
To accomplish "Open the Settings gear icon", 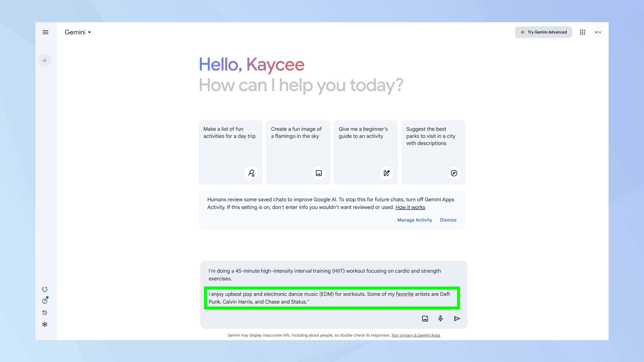I will pyautogui.click(x=45, y=324).
